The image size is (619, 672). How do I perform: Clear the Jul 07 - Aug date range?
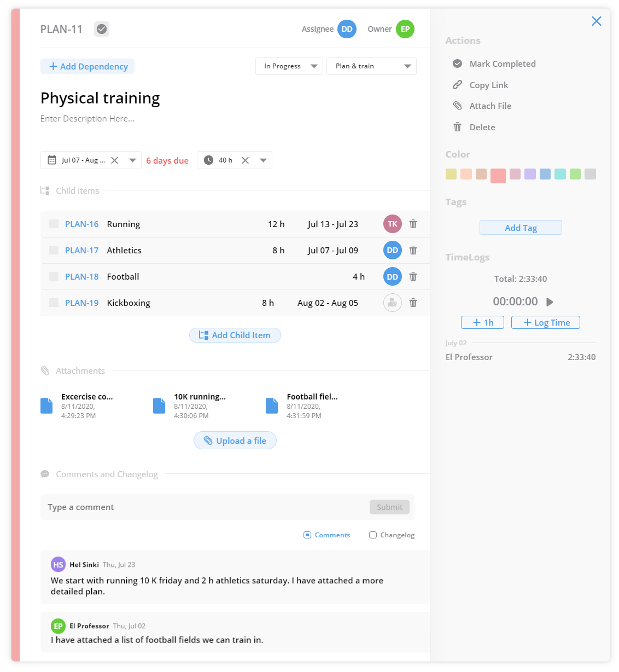[115, 160]
